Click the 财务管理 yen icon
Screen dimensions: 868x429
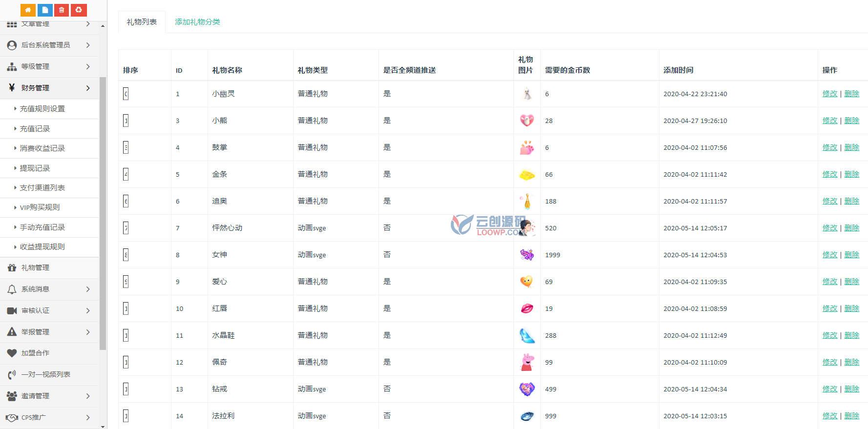[x=12, y=87]
